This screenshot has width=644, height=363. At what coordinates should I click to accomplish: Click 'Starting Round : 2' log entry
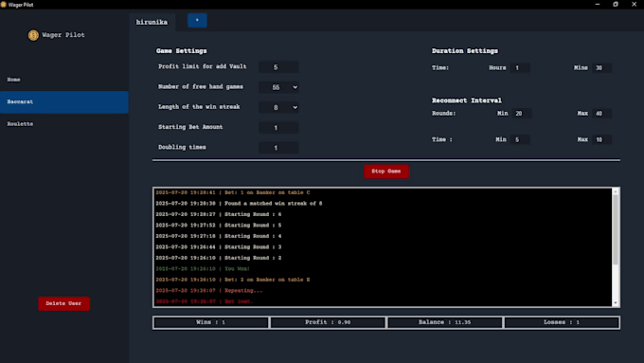pos(218,258)
